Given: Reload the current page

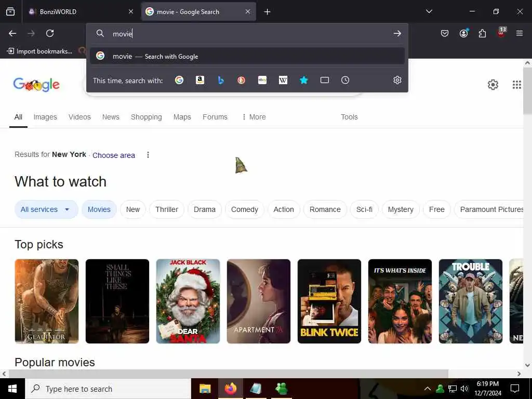Looking at the screenshot, I should coord(50,33).
